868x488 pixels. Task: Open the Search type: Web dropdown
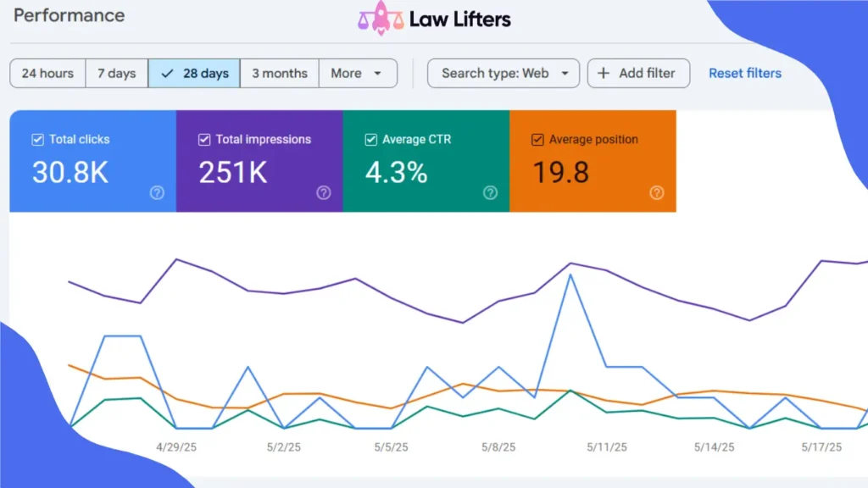click(x=504, y=73)
